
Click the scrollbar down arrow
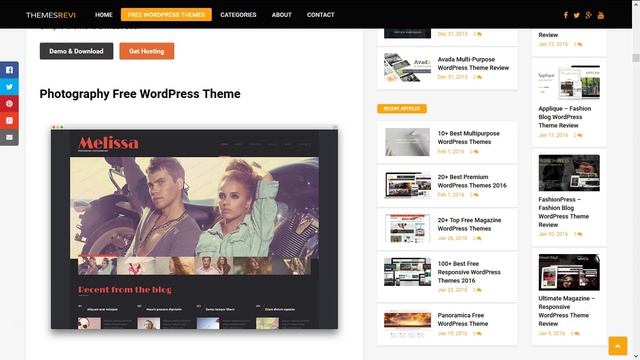coord(636,356)
